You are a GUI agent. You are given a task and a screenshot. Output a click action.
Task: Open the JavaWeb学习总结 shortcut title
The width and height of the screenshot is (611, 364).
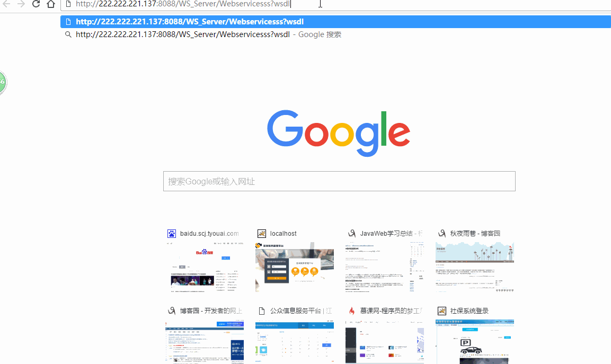(x=391, y=234)
